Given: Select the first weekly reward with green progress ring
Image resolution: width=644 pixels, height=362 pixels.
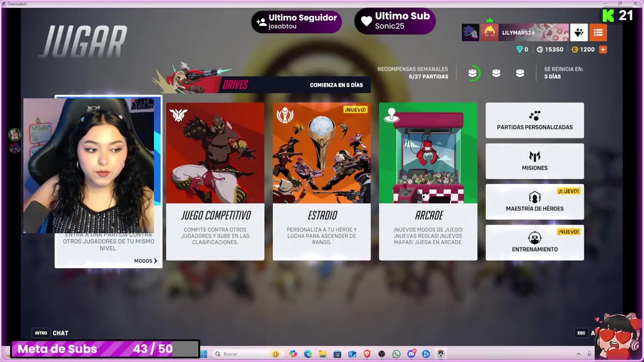Looking at the screenshot, I should [472, 73].
